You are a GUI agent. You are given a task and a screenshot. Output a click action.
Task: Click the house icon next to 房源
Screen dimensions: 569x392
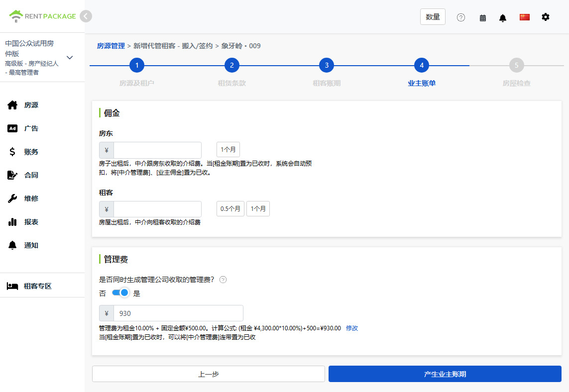click(12, 105)
